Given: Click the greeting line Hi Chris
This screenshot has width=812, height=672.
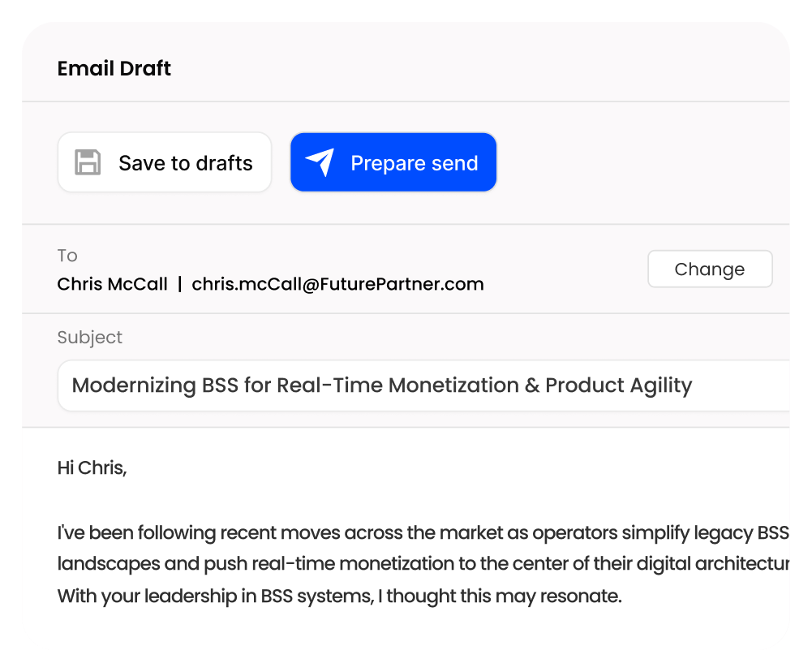Looking at the screenshot, I should point(92,467).
